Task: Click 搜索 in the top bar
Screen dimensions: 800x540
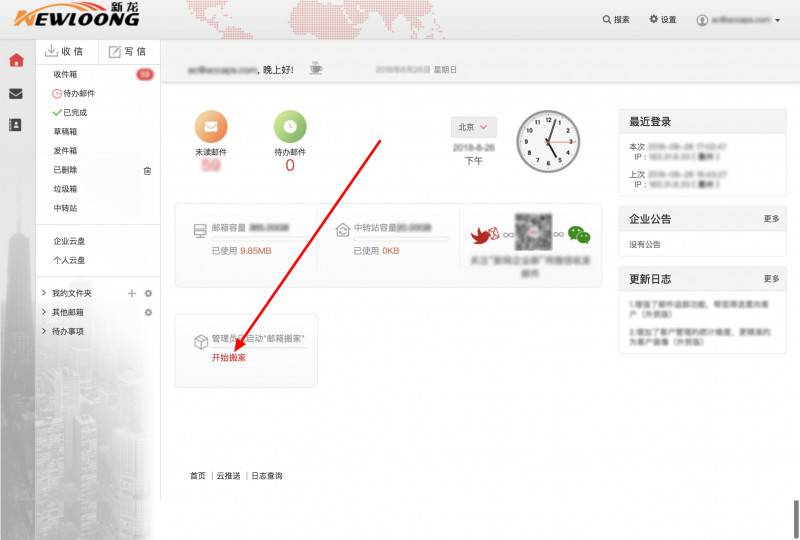Action: click(616, 20)
